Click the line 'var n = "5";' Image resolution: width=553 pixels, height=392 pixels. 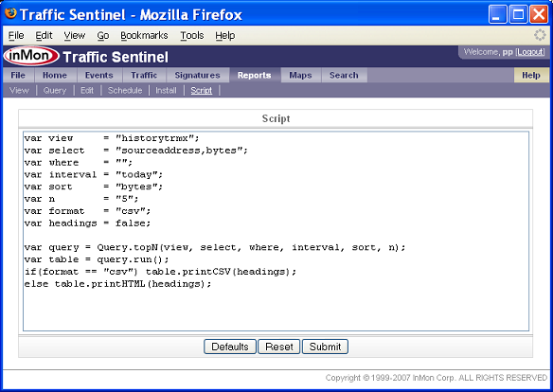click(x=81, y=199)
